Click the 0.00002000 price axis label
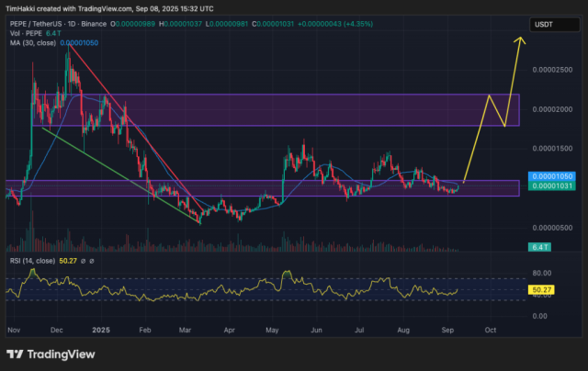This screenshot has height=371, width=588. [x=552, y=109]
